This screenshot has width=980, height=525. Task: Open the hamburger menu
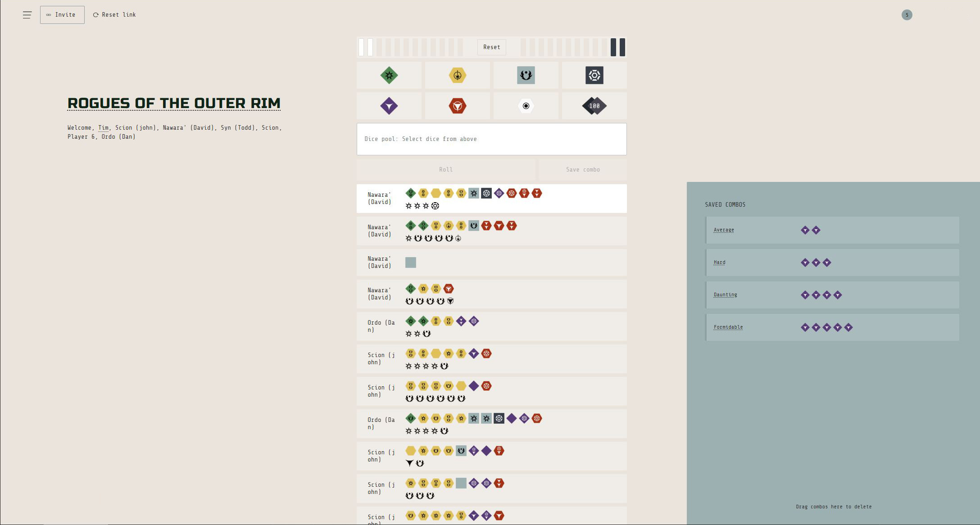point(27,15)
